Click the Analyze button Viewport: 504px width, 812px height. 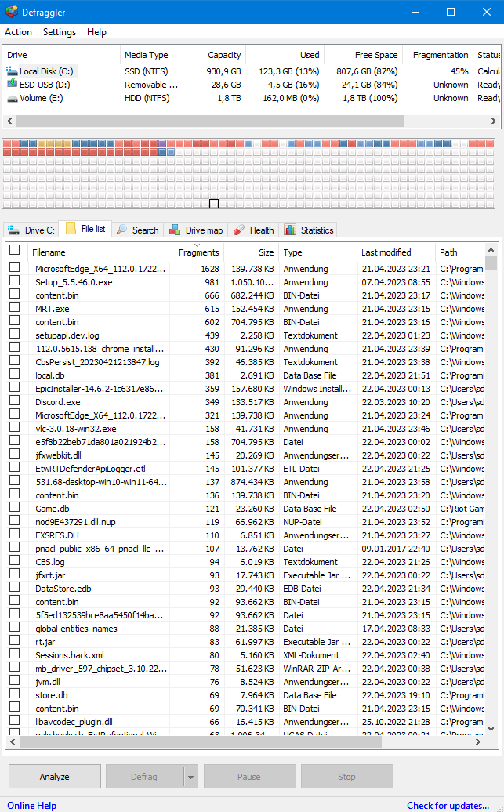55,776
